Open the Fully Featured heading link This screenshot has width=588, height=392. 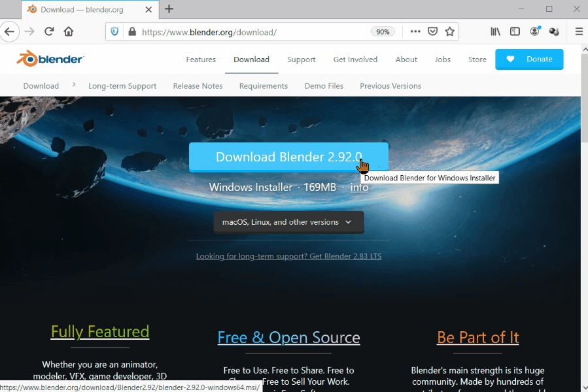coord(100,332)
